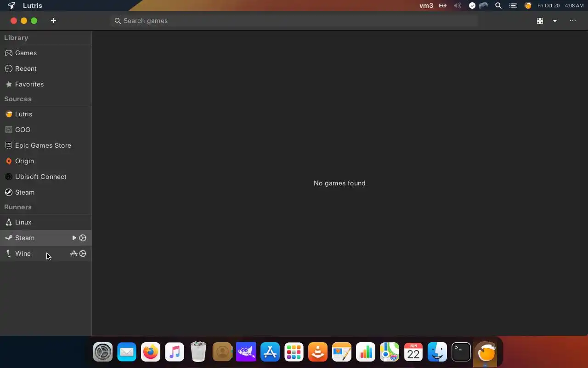Viewport: 588px width, 368px height.
Task: Click the Lutris icon in the dock
Action: pos(486,353)
